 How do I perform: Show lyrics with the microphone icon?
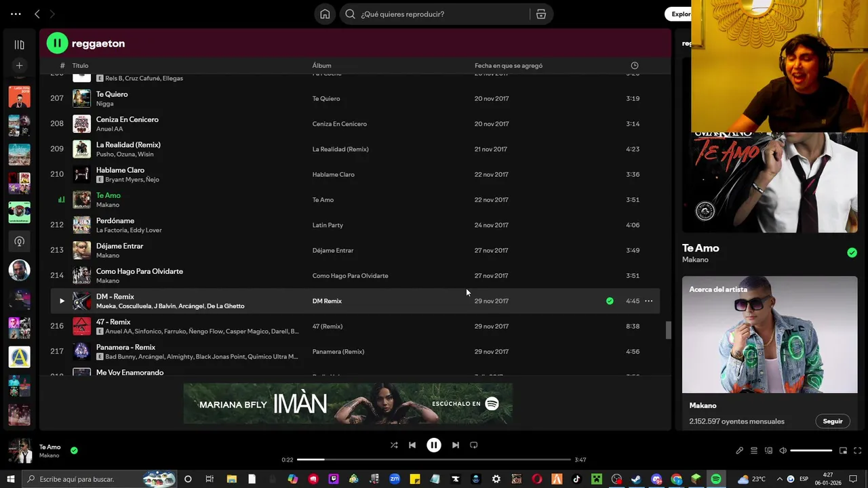tap(739, 451)
